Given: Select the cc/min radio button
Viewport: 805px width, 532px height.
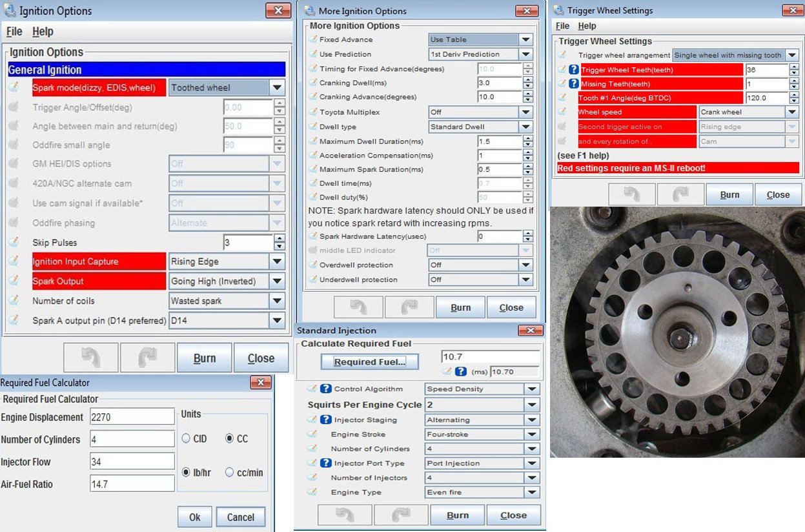Looking at the screenshot, I should 229,473.
